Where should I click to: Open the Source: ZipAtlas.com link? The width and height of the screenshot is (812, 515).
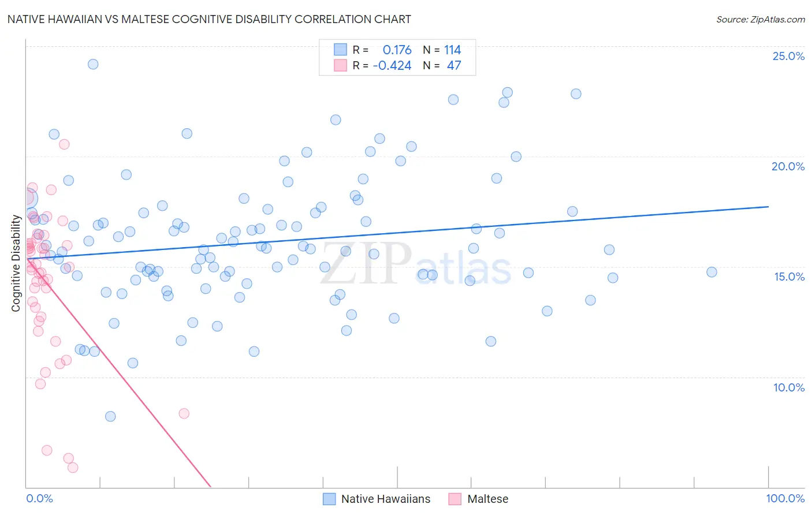(x=761, y=19)
